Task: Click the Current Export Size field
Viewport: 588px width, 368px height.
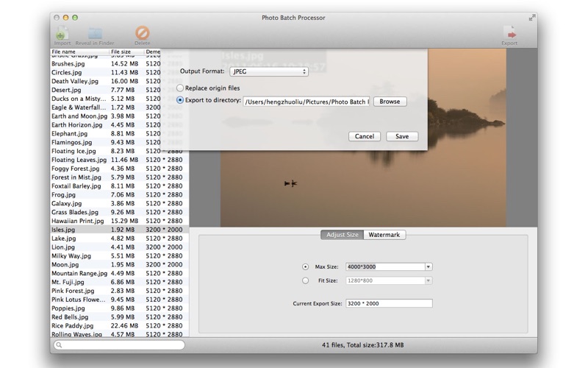Action: click(x=389, y=303)
